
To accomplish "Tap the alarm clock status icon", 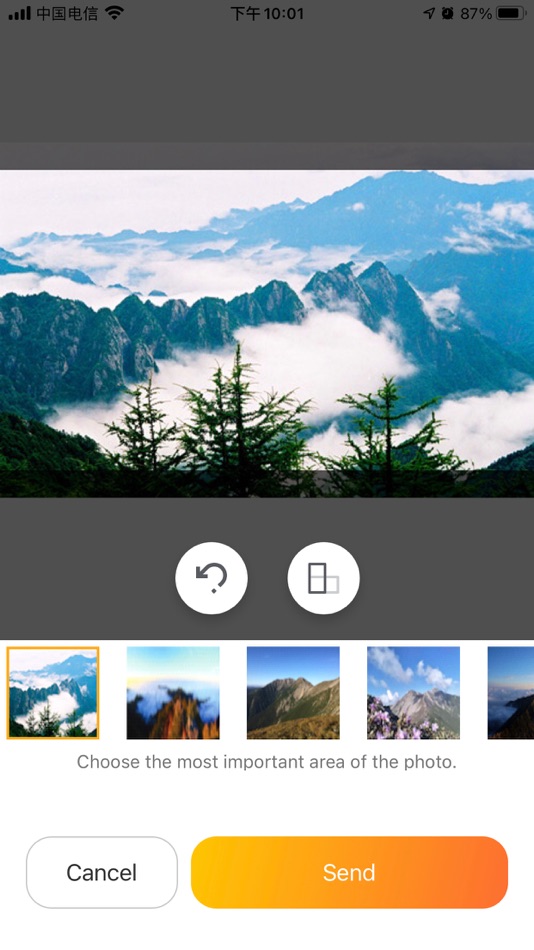I will (x=447, y=13).
